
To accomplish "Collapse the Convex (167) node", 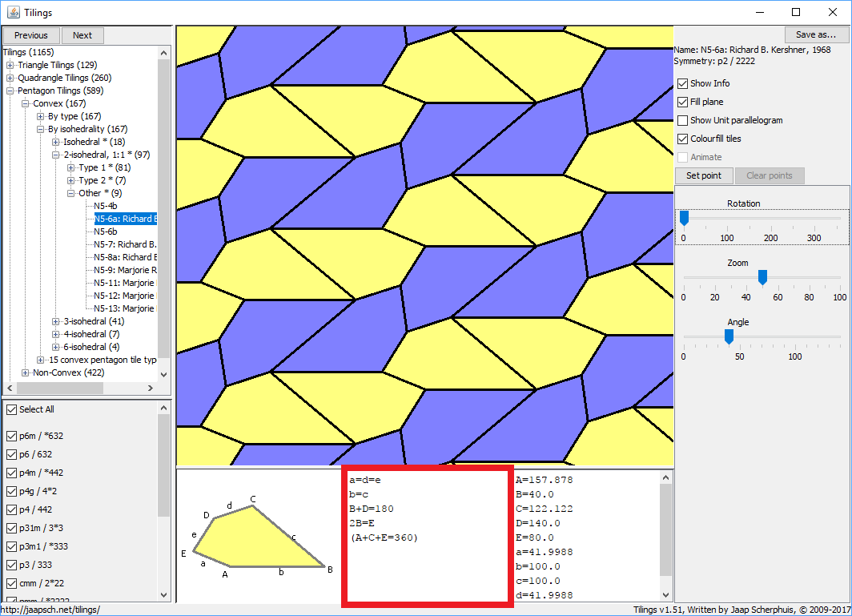I will [x=25, y=104].
